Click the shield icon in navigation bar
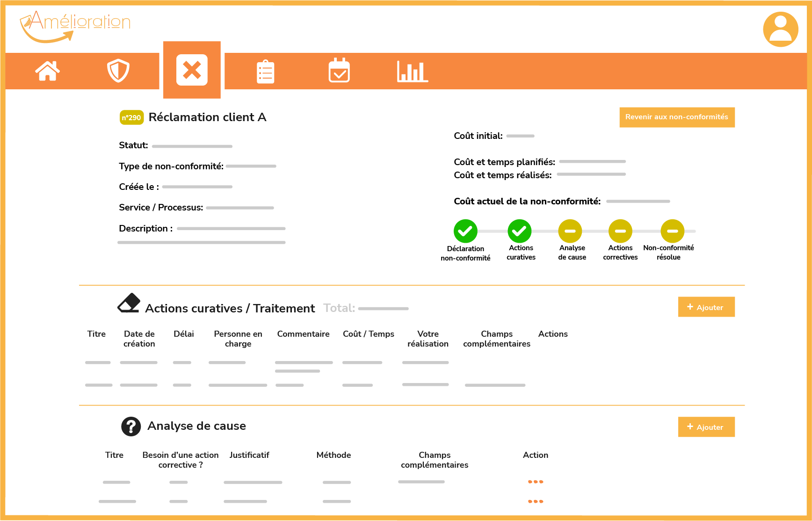 coord(118,71)
